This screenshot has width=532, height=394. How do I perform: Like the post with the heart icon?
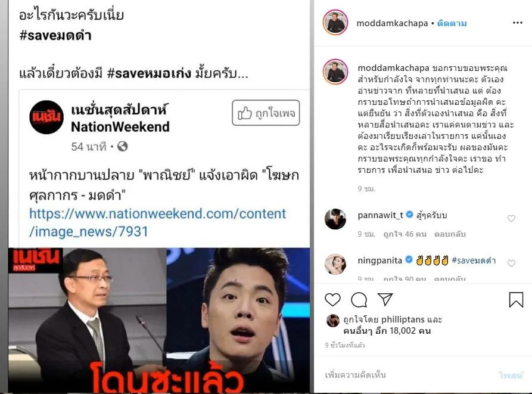tap(332, 300)
